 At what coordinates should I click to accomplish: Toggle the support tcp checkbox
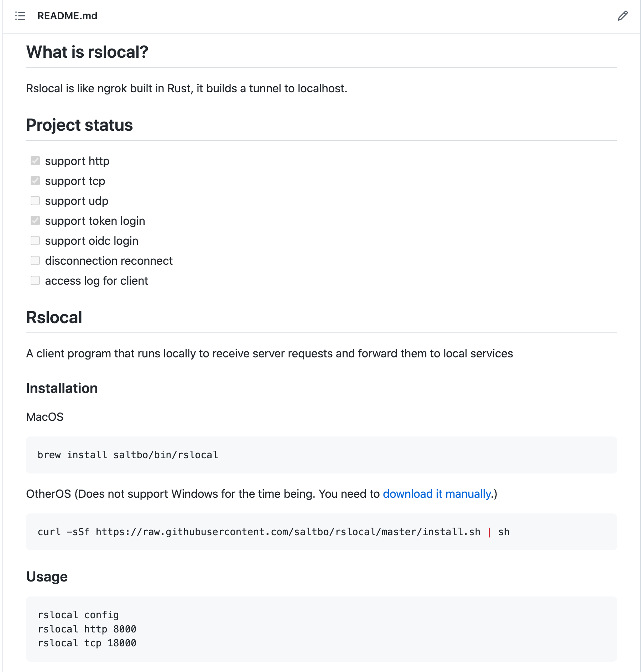[x=35, y=181]
